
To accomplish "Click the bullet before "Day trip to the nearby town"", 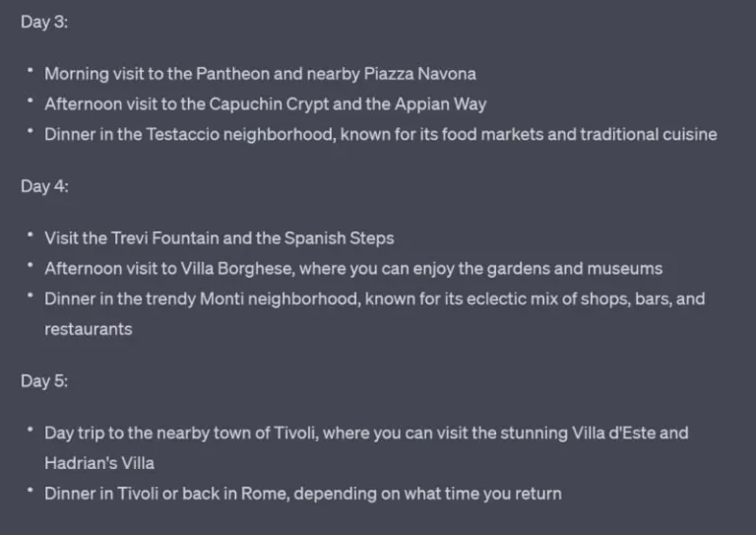I will pyautogui.click(x=31, y=431).
